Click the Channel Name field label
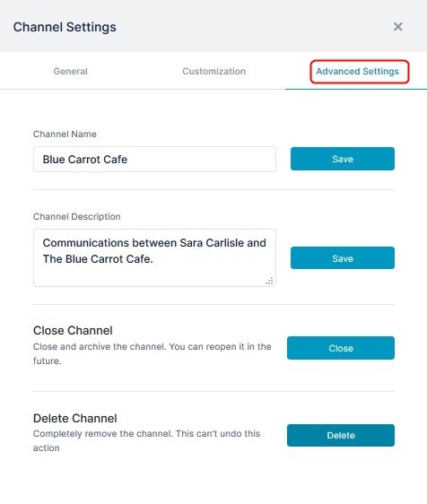This screenshot has height=504, width=427. (65, 134)
